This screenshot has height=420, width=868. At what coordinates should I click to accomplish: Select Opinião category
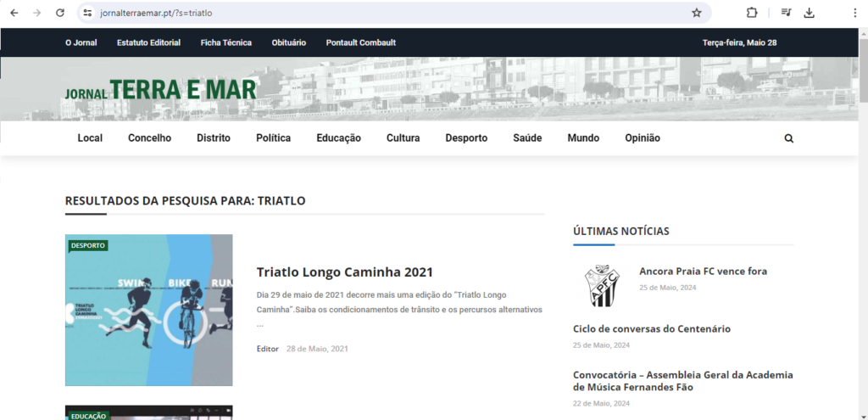pos(643,138)
